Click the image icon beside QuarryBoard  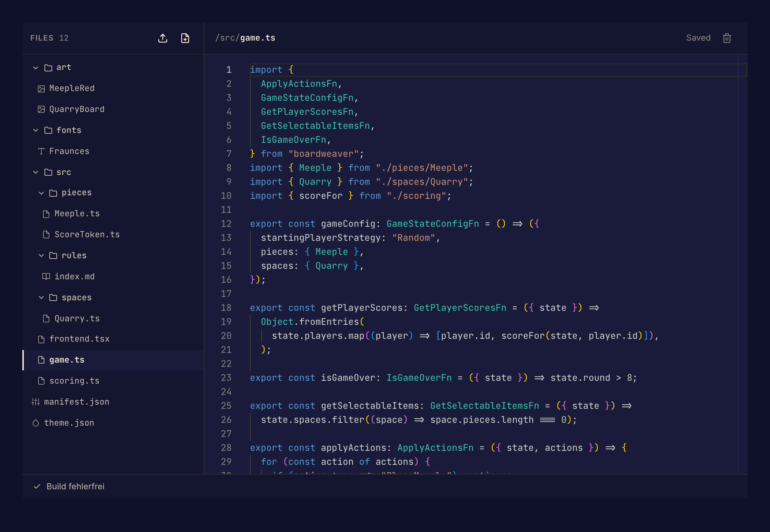(41, 110)
